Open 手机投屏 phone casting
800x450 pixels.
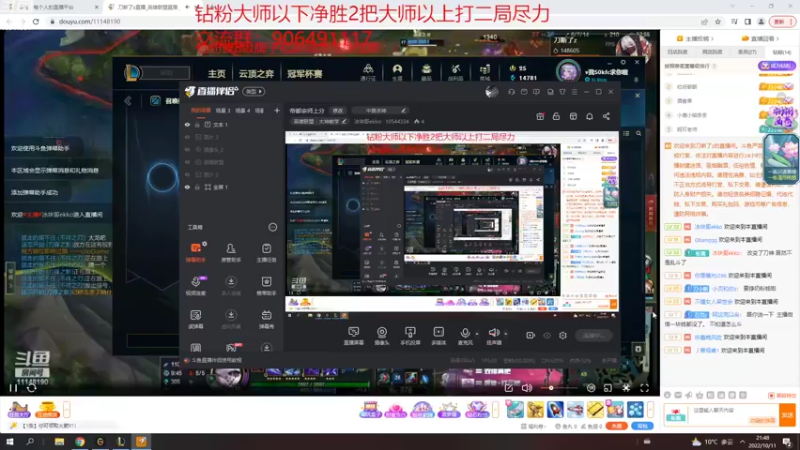click(x=410, y=336)
